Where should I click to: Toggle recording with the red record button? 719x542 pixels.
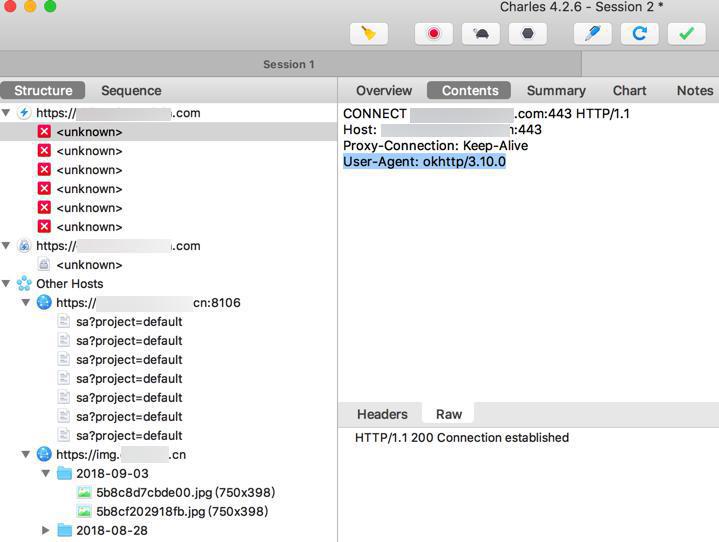pos(434,33)
